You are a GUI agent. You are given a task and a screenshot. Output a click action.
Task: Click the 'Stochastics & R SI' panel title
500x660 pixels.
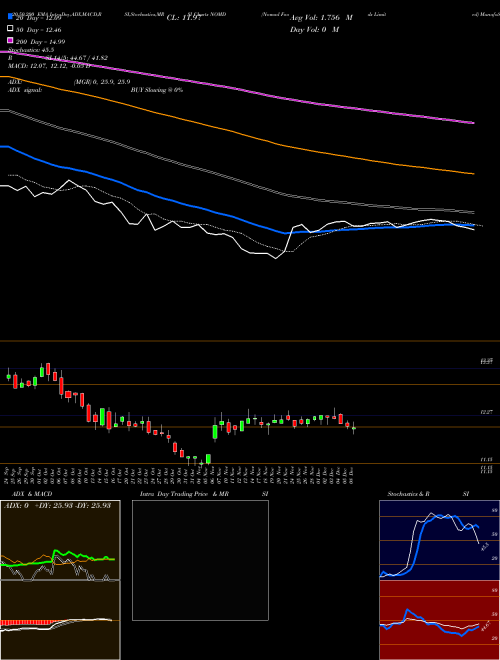point(428,494)
